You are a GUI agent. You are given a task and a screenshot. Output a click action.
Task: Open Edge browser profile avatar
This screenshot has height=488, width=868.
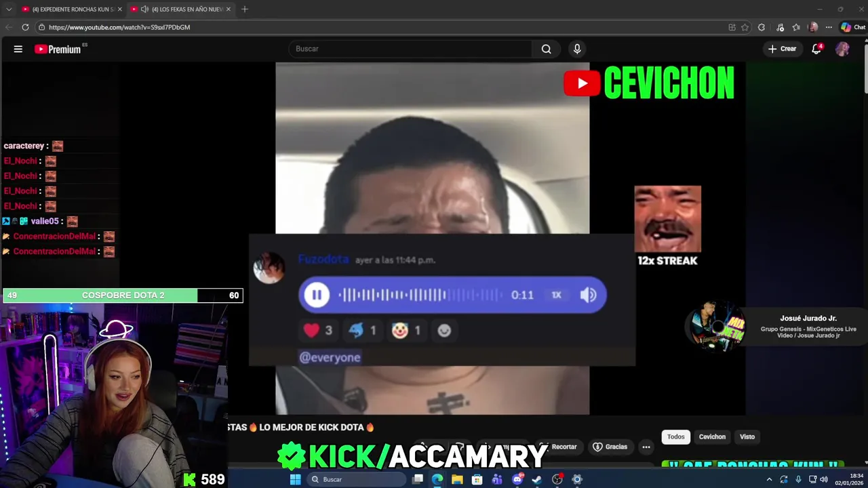[813, 27]
